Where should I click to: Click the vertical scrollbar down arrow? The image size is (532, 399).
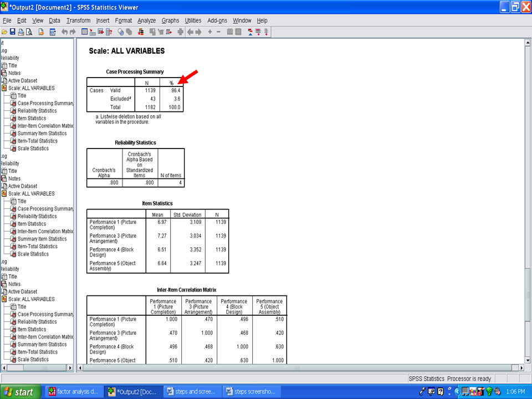click(528, 360)
